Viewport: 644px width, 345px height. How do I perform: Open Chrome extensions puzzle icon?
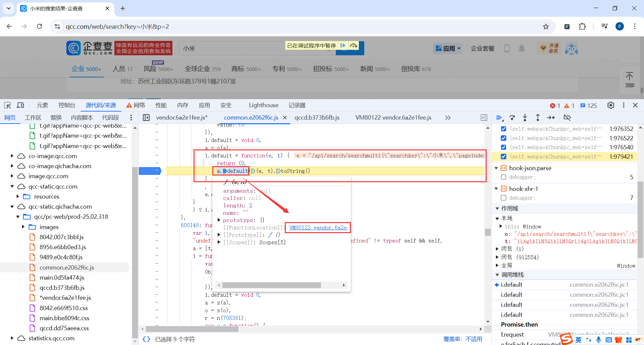click(x=583, y=26)
